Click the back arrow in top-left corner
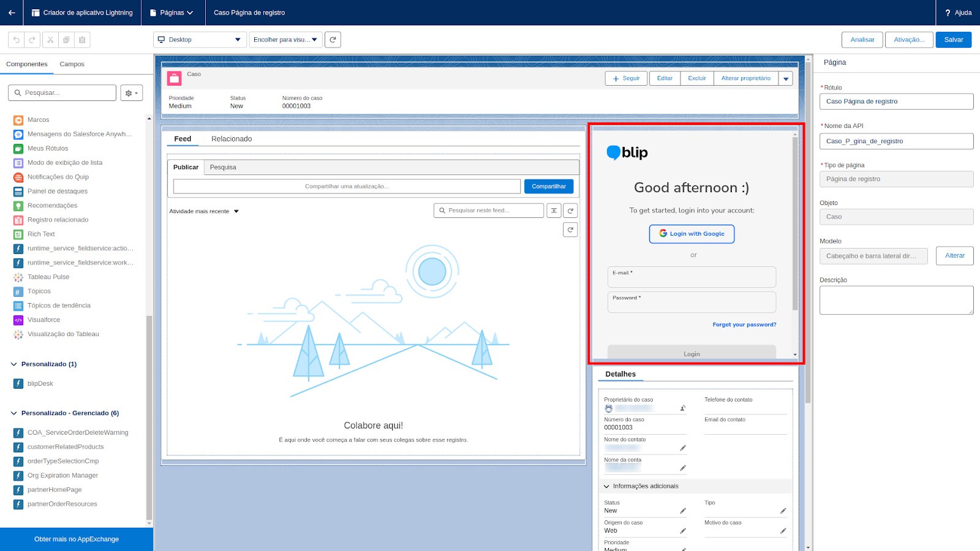Screen dimensions: 980x551 pyautogui.click(x=12, y=12)
